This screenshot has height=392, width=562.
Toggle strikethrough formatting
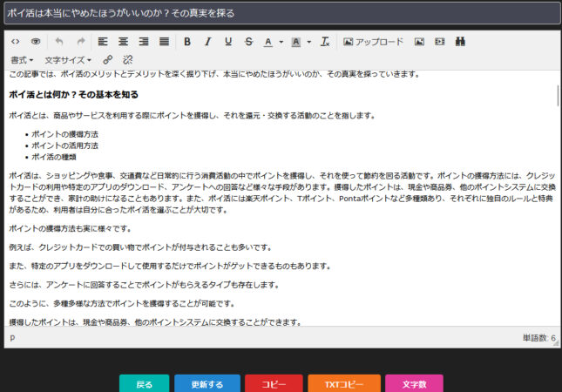[x=248, y=42]
